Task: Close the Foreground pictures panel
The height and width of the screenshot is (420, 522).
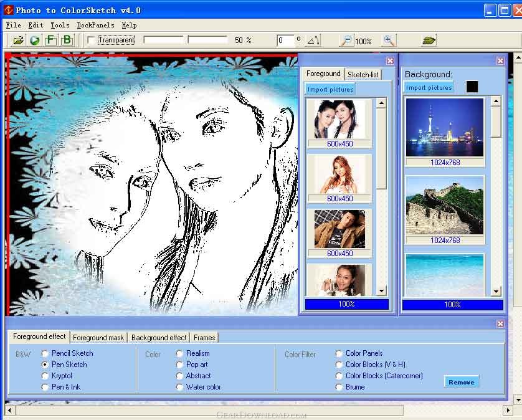Action: [390, 60]
